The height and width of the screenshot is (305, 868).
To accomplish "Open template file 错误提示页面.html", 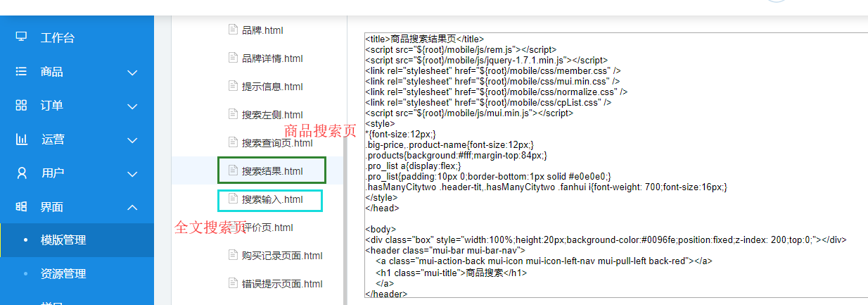I will coord(282,283).
